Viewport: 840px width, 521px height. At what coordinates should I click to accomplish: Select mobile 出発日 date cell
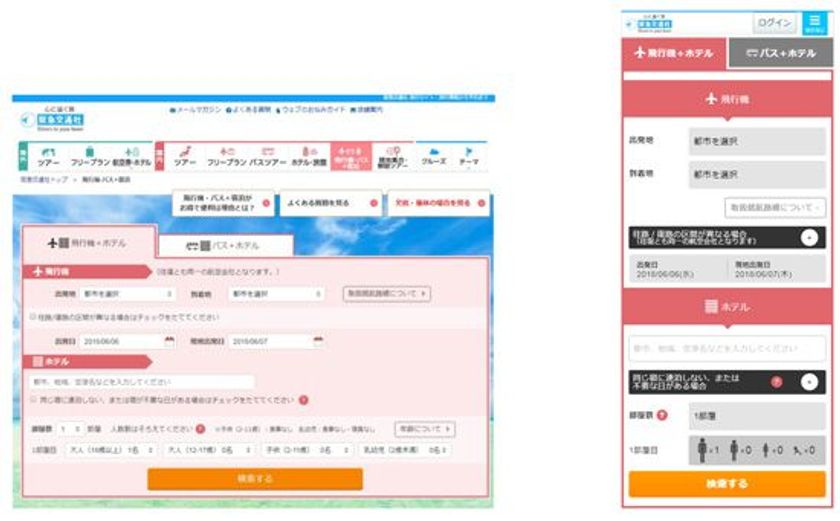pos(677,269)
